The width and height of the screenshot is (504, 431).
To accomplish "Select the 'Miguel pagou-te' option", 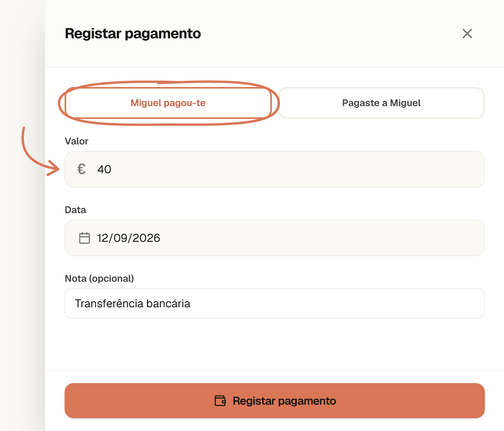I will point(168,103).
